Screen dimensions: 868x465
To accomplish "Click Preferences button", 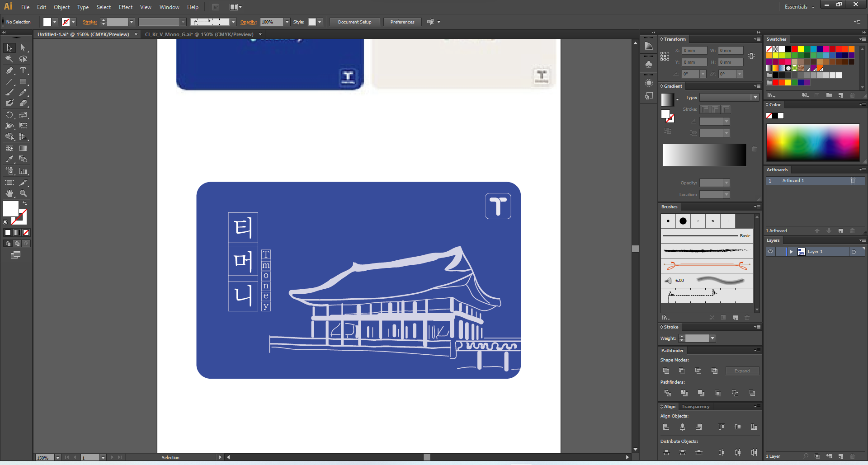I will point(402,22).
